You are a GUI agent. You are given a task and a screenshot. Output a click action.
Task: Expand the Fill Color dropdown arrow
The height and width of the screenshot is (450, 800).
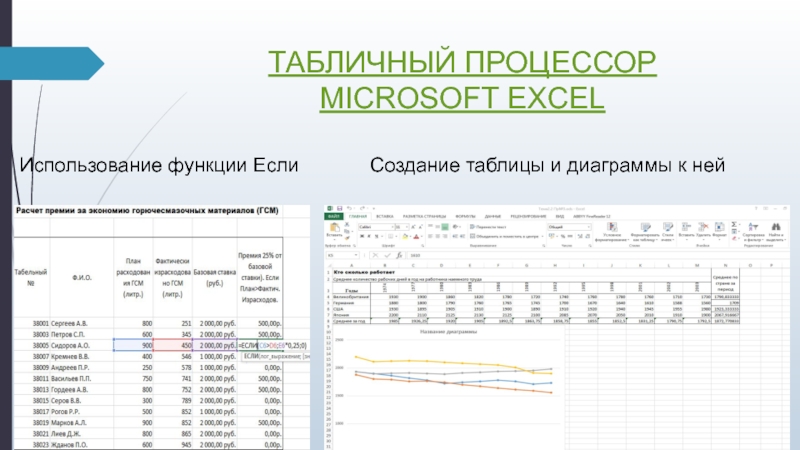(x=410, y=236)
